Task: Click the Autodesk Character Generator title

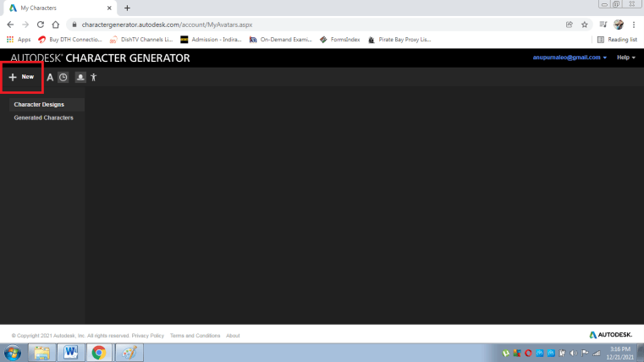Action: 100,58
